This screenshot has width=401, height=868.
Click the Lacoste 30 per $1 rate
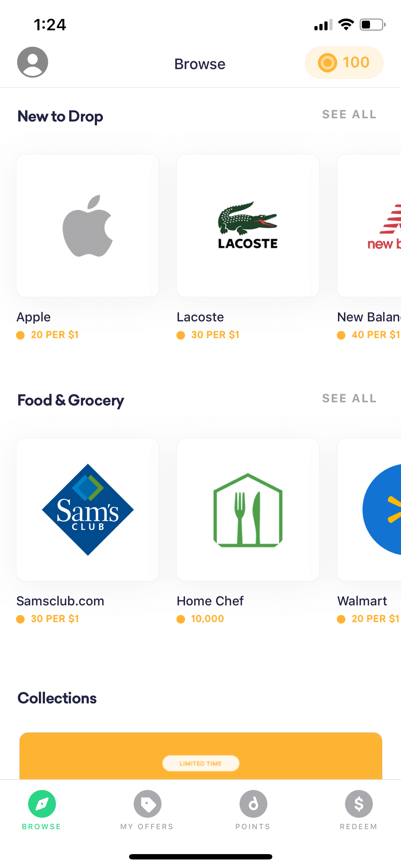(x=215, y=335)
